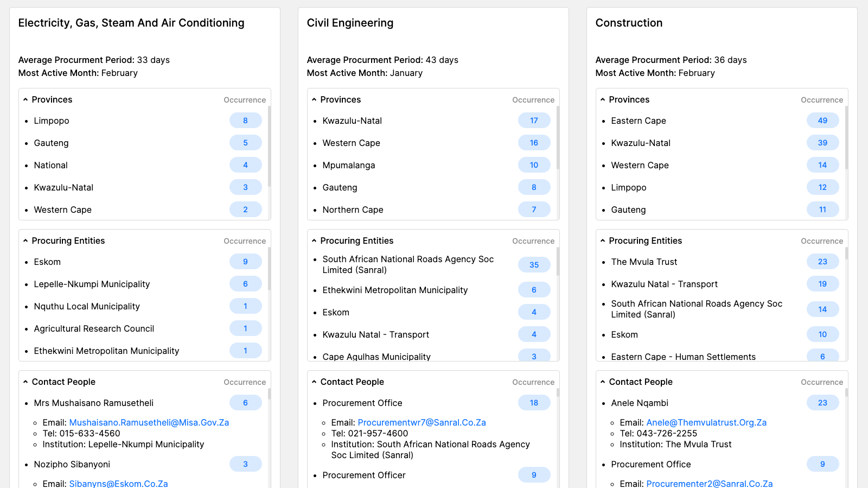Viewport: 868px width, 488px height.
Task: Click the Sanral occurrence badge 35
Action: click(534, 265)
